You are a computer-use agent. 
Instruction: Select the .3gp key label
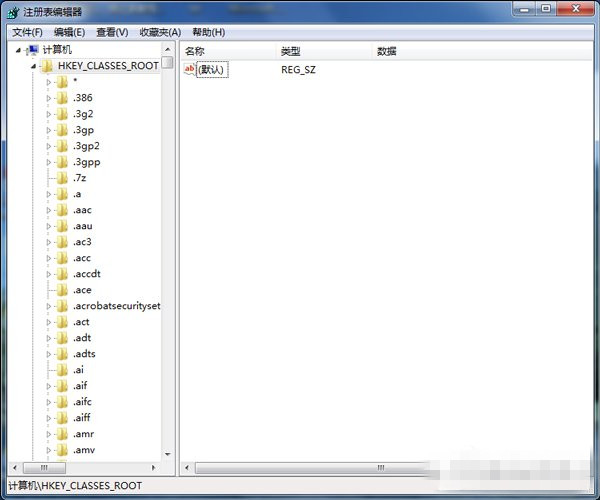tap(83, 130)
